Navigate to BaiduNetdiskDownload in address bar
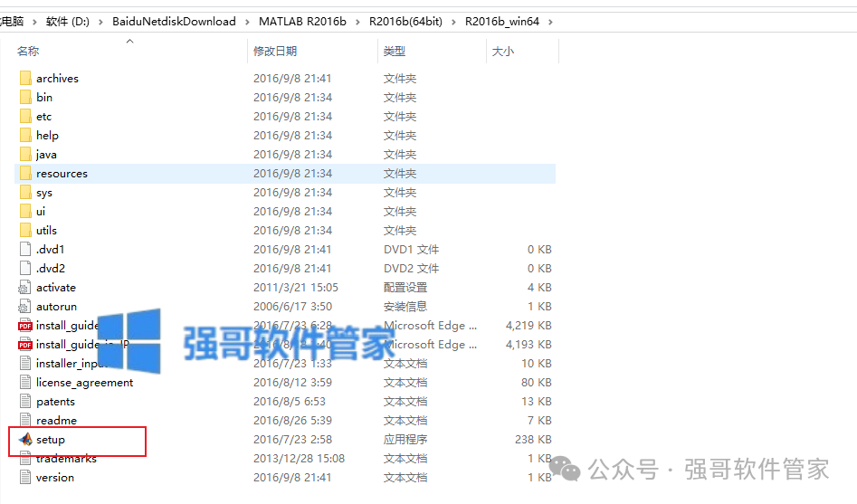Viewport: 857px width, 504px height. [x=174, y=22]
